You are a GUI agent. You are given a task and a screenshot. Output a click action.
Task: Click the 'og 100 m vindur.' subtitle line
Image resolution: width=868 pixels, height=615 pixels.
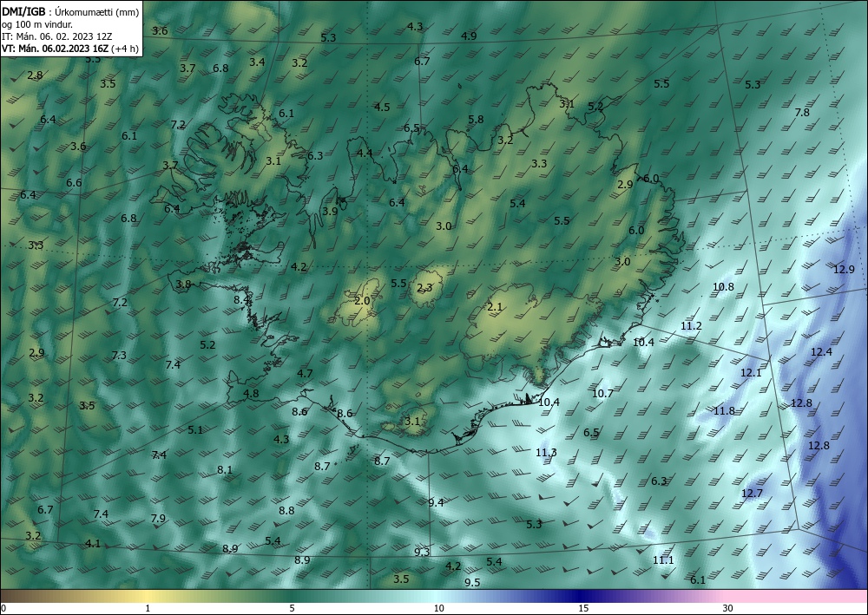(37, 24)
